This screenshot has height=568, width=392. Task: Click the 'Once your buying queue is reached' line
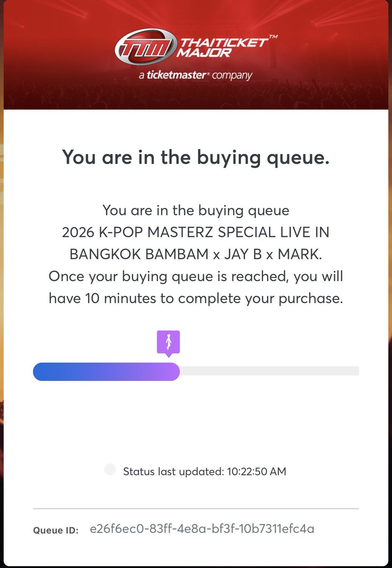click(196, 276)
